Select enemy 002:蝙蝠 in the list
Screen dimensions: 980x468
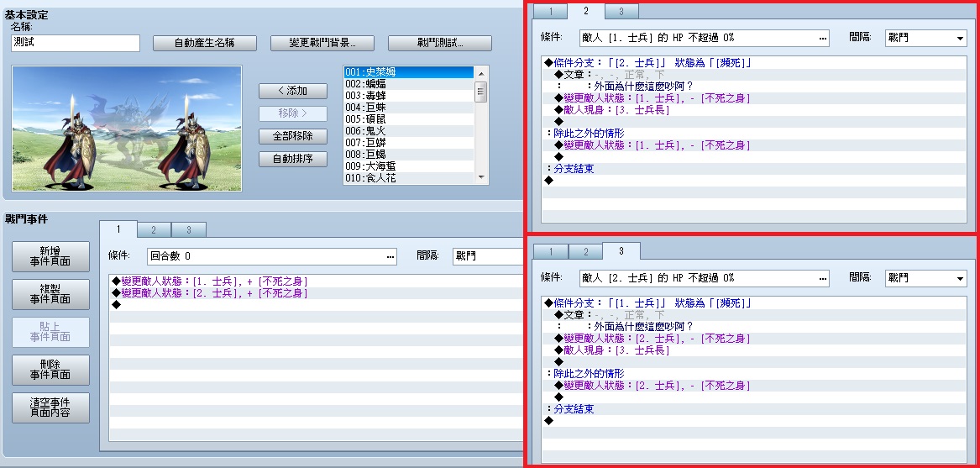(409, 84)
